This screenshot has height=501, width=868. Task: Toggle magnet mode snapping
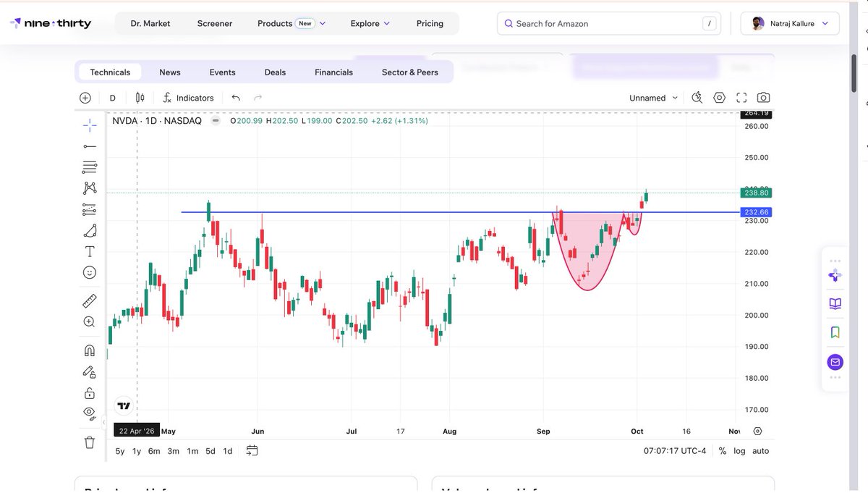pos(90,350)
